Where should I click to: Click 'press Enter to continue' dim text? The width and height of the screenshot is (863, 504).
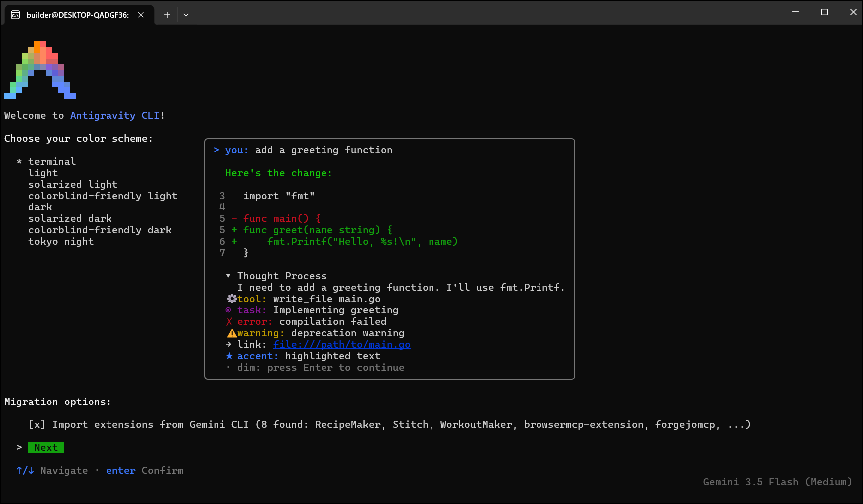[335, 367]
